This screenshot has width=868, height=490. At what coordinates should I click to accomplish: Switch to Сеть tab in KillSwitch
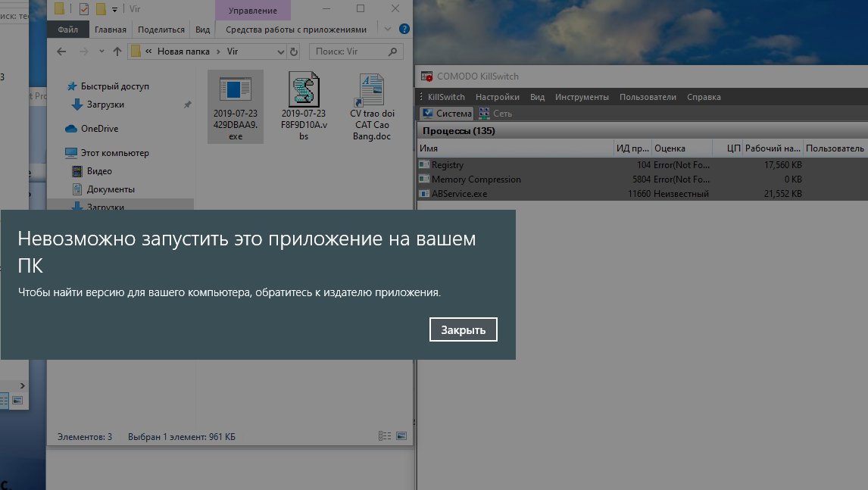[x=495, y=114]
